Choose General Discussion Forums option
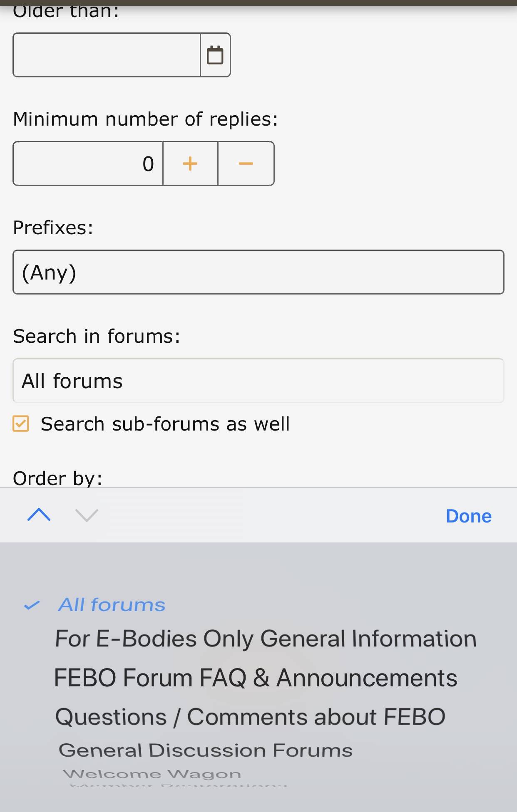Screen dimensions: 517x812 coord(206,751)
